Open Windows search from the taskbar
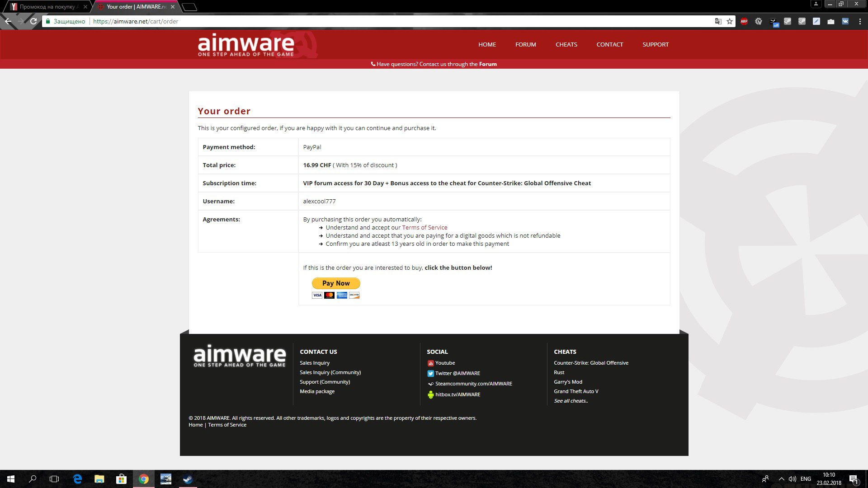Screen dimensions: 868x488 33,479
